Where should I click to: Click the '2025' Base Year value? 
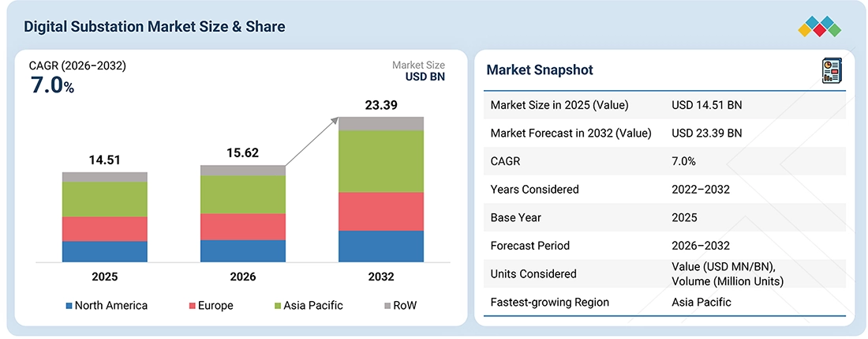[684, 217]
